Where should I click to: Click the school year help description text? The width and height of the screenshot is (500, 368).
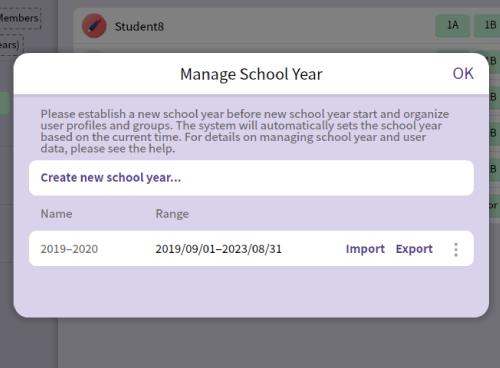[245, 131]
